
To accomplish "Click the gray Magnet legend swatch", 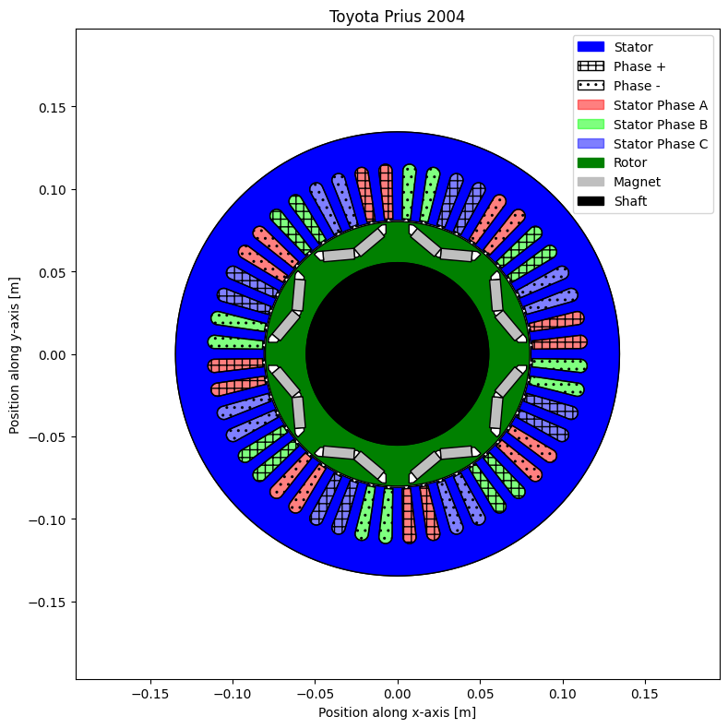I will point(591,182).
